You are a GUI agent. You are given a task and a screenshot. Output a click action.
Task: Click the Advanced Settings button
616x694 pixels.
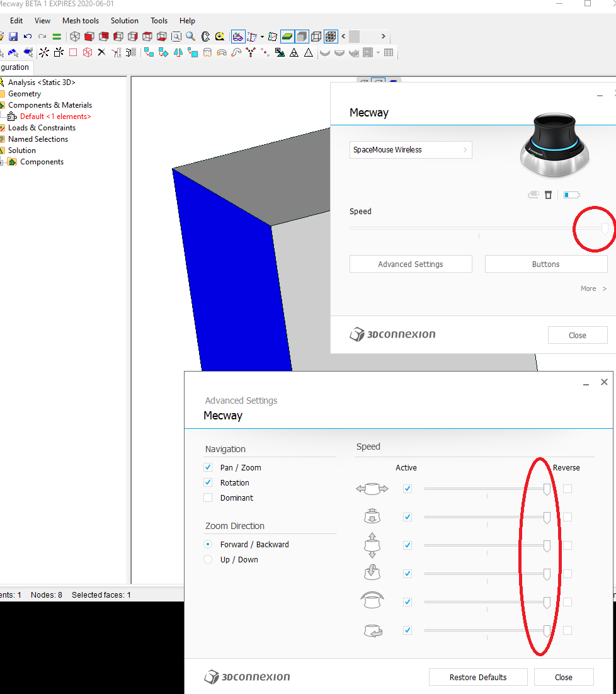411,265
